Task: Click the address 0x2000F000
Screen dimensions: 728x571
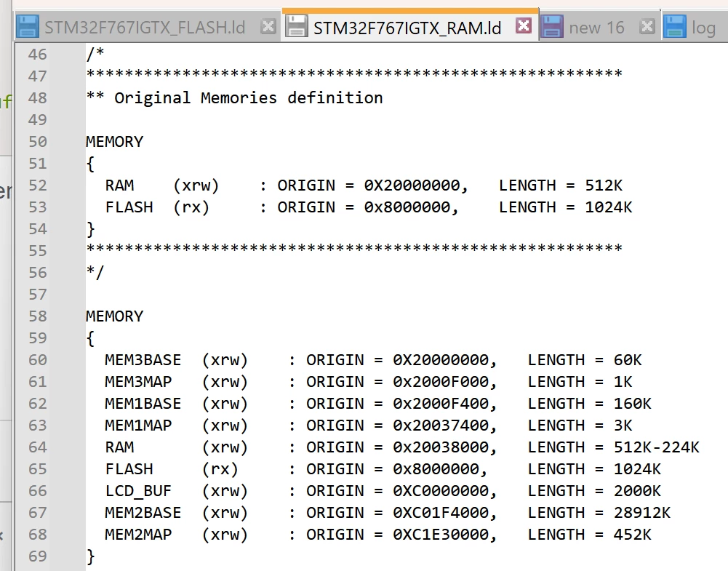Action: point(441,382)
